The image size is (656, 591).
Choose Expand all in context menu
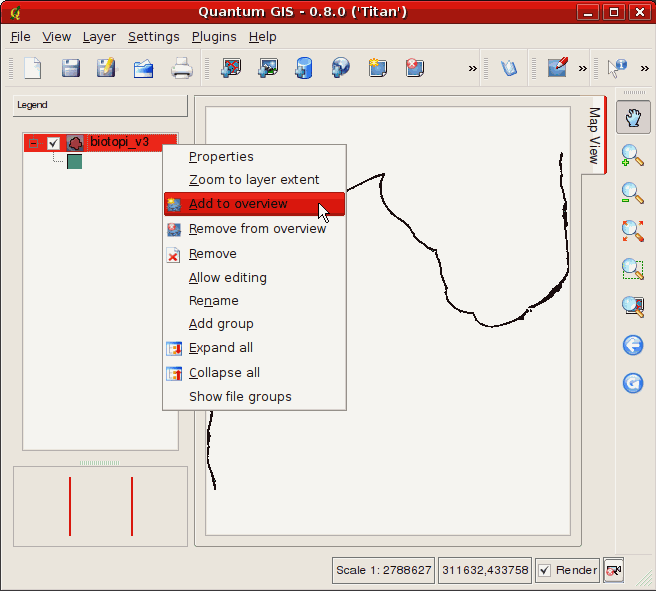pos(254,348)
